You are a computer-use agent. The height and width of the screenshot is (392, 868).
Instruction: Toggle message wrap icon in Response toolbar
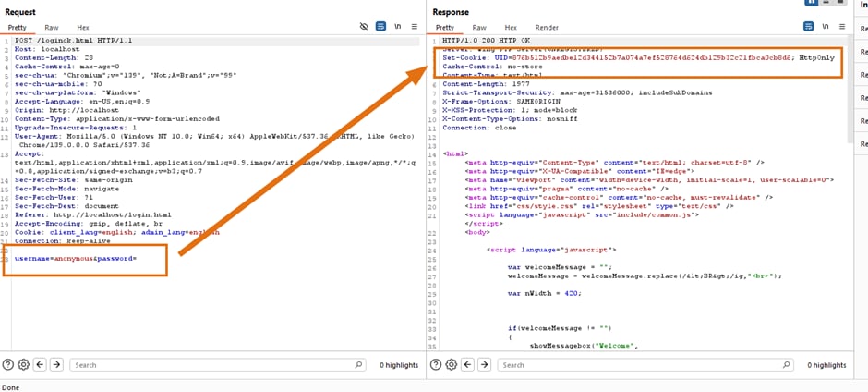point(809,28)
